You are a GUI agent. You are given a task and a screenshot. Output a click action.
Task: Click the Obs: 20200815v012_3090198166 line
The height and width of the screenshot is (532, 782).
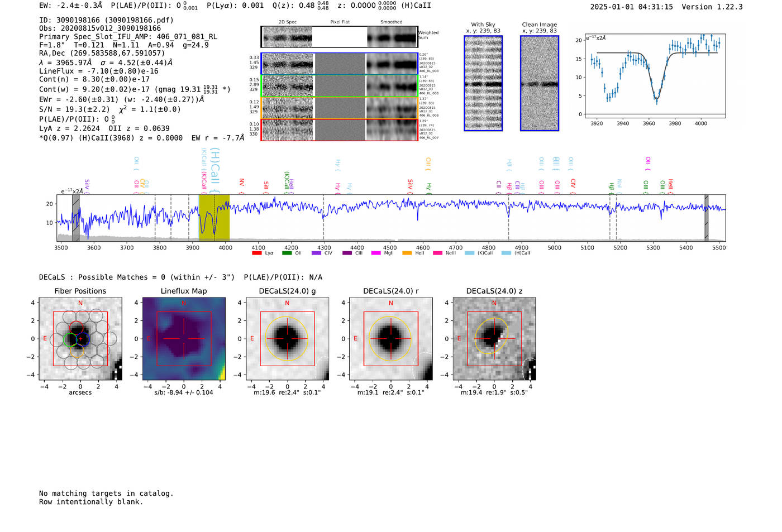click(x=100, y=28)
